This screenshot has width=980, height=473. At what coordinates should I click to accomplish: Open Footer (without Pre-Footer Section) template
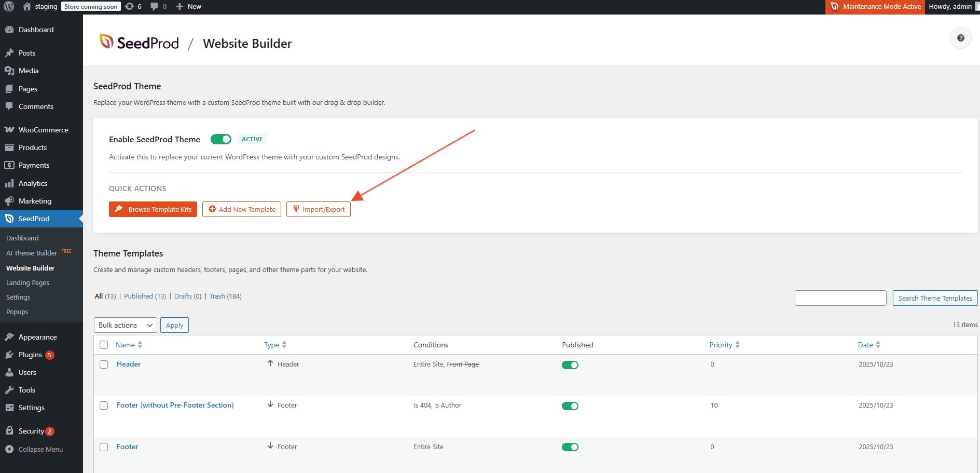tap(175, 405)
